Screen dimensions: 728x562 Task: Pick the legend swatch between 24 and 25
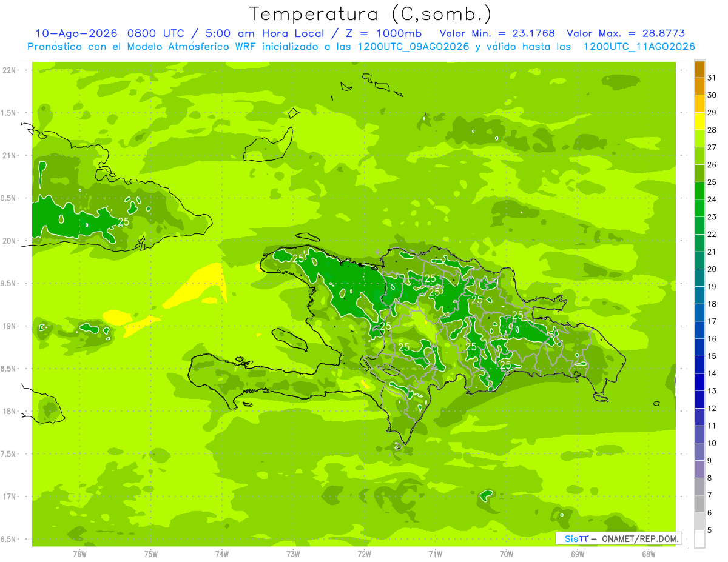[x=699, y=191]
